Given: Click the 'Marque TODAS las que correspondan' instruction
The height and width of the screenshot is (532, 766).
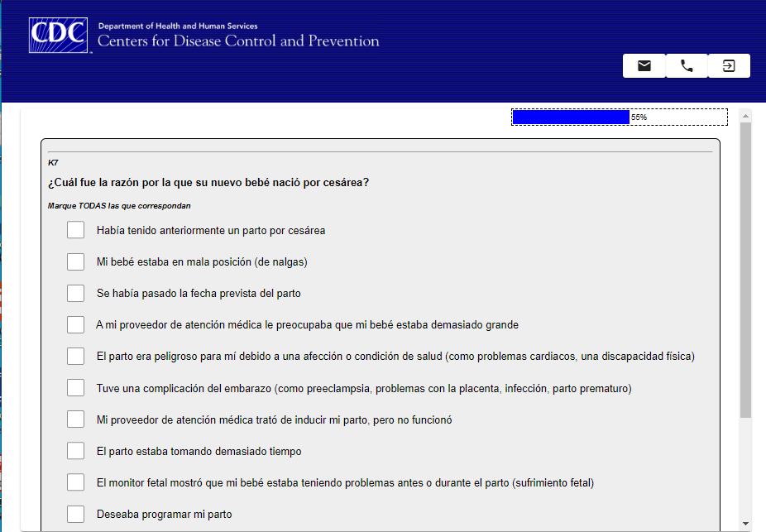Looking at the screenshot, I should point(119,206).
